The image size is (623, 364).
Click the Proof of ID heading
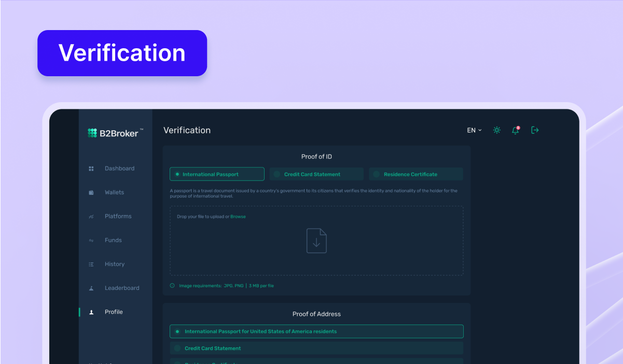click(x=316, y=157)
